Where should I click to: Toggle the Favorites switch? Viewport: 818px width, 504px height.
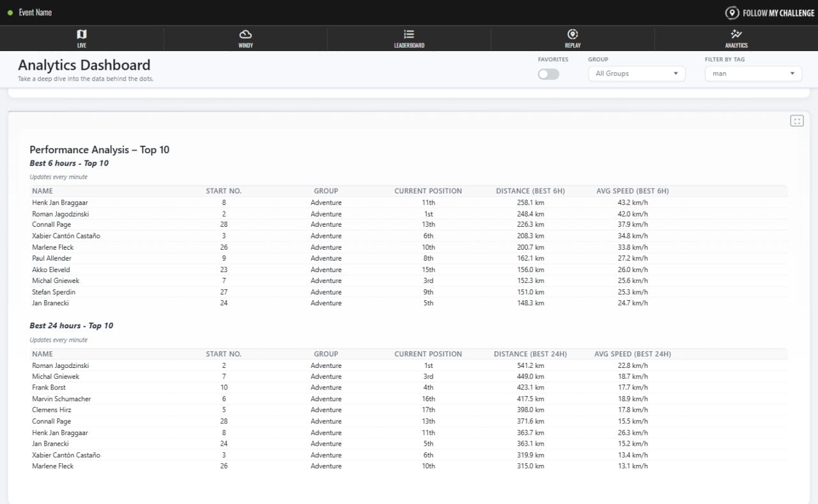(x=548, y=74)
